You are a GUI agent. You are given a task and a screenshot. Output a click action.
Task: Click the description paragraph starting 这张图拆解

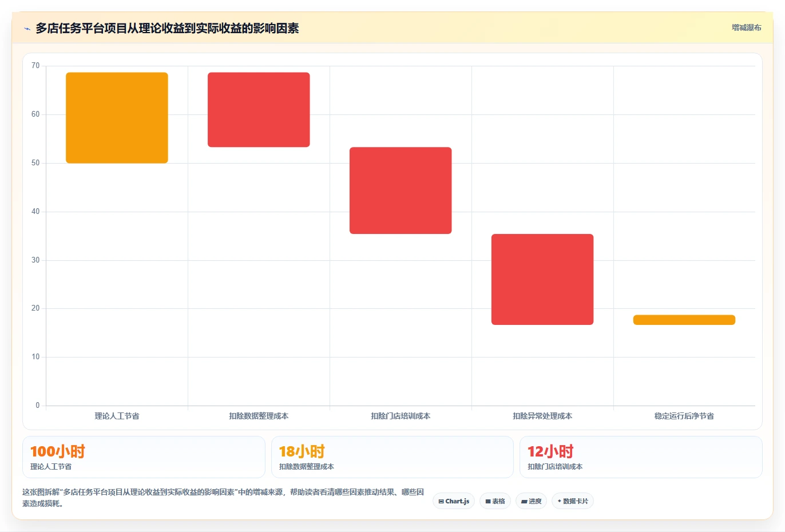tap(223, 498)
